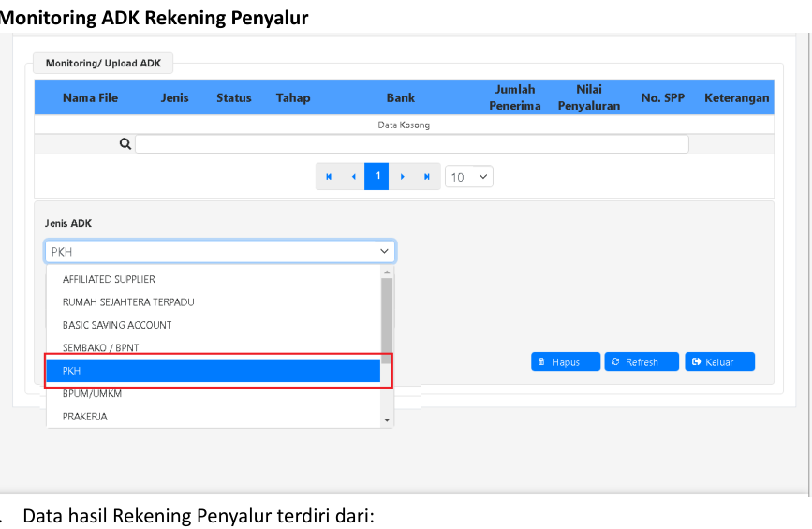
Task: Choose the highlighted PKH option
Action: 214,371
